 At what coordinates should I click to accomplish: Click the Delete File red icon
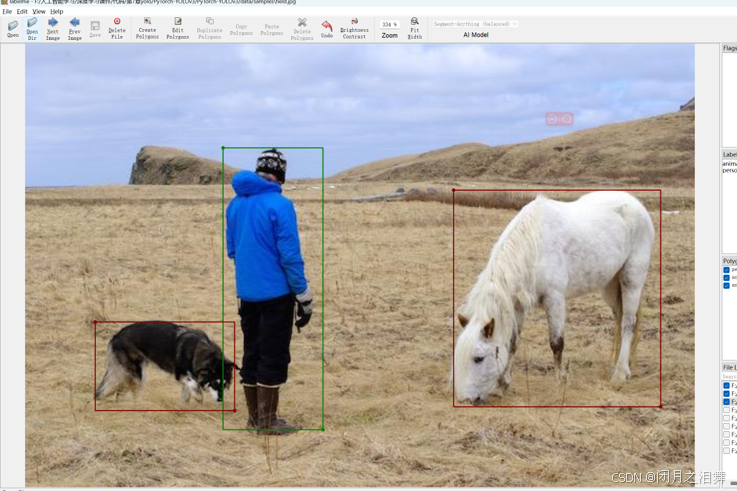pyautogui.click(x=117, y=28)
